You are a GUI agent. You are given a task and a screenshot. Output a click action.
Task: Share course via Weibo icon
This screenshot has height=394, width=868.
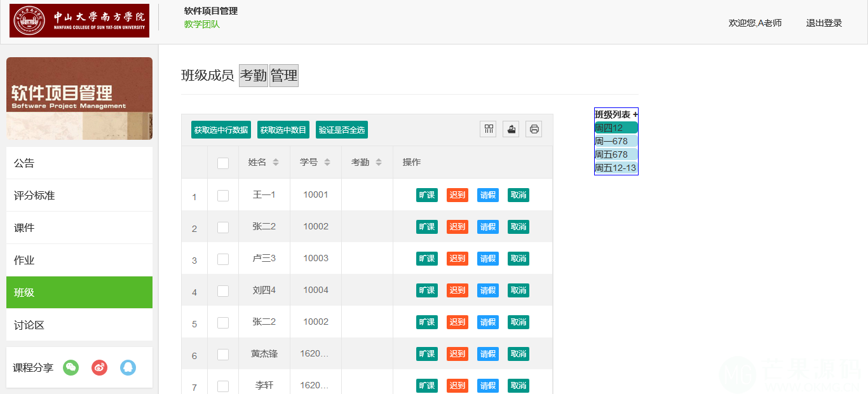pyautogui.click(x=99, y=367)
